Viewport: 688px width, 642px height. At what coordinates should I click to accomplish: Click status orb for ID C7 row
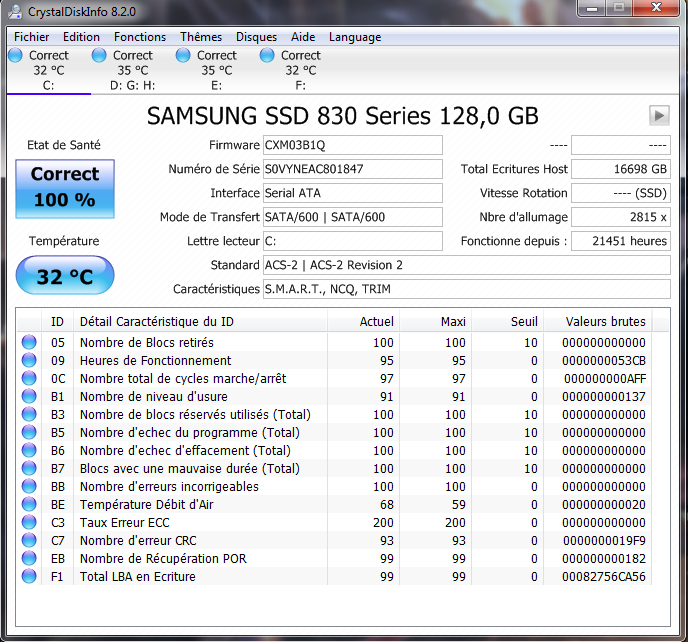29,540
